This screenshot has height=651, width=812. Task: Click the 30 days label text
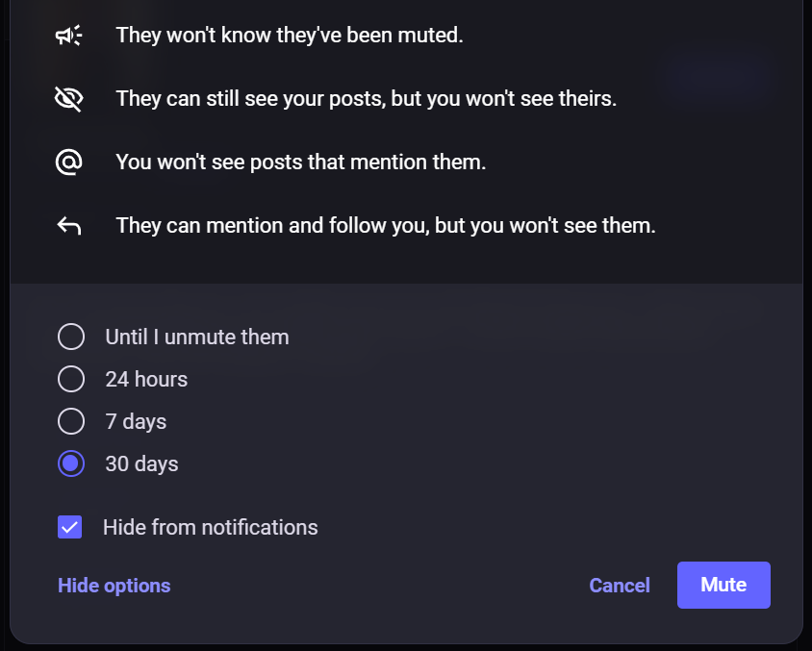pyautogui.click(x=141, y=464)
